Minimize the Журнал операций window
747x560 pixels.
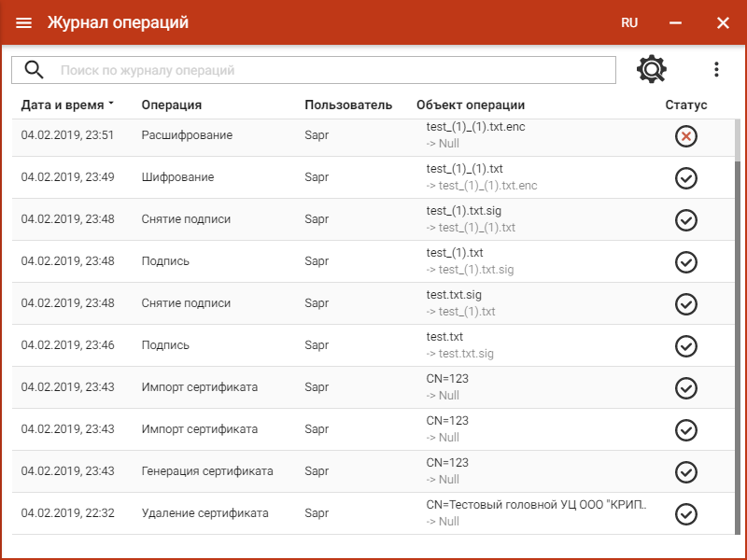pyautogui.click(x=675, y=23)
